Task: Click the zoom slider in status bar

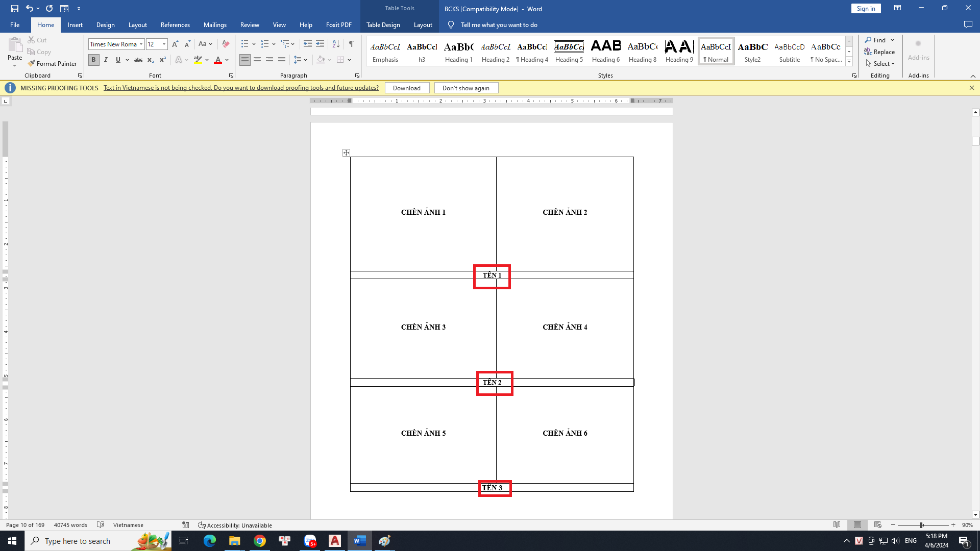Action: (921, 525)
